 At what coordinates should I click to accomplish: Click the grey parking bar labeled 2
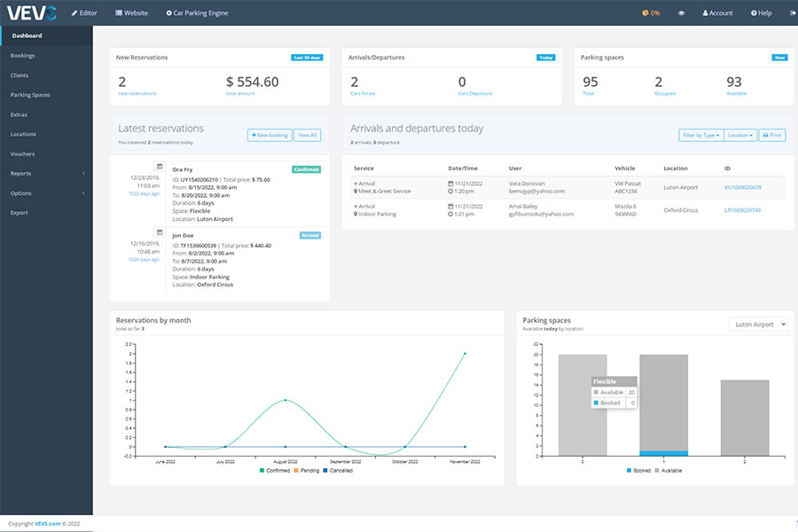[745, 418]
